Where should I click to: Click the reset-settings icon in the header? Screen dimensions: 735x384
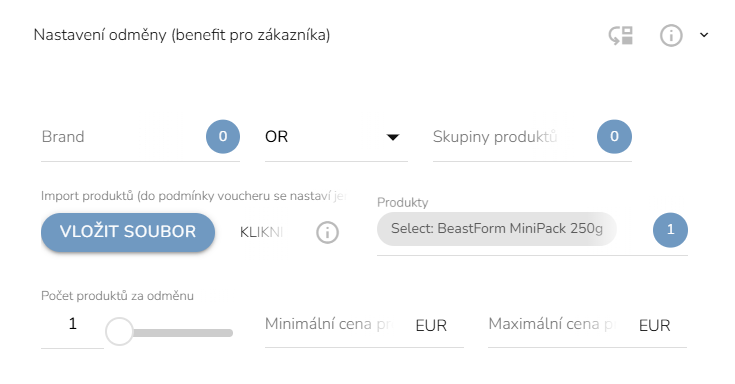621,35
